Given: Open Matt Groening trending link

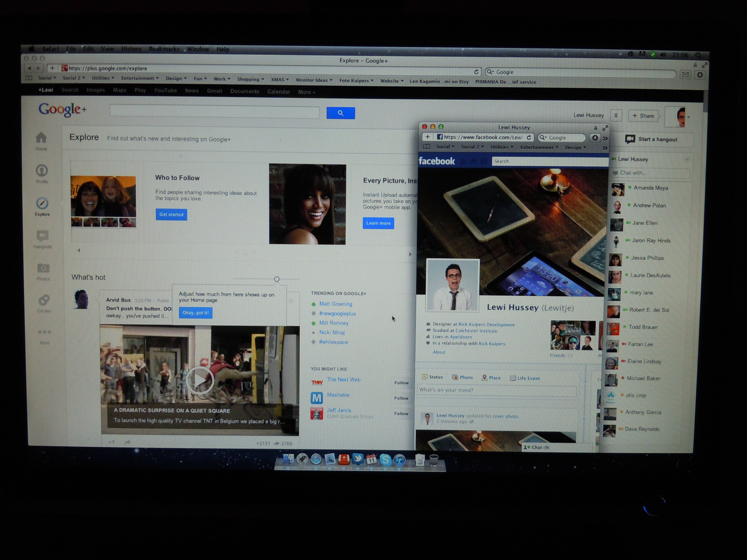Looking at the screenshot, I should 336,304.
